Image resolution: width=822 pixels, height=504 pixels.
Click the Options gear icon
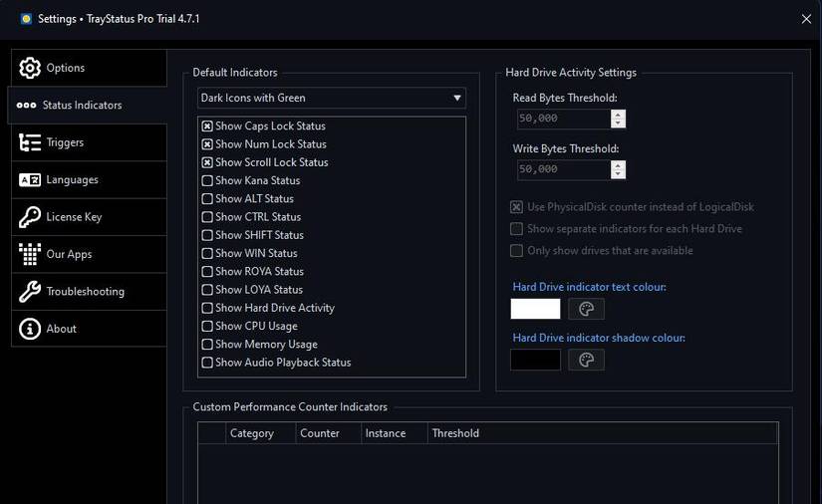pyautogui.click(x=29, y=68)
